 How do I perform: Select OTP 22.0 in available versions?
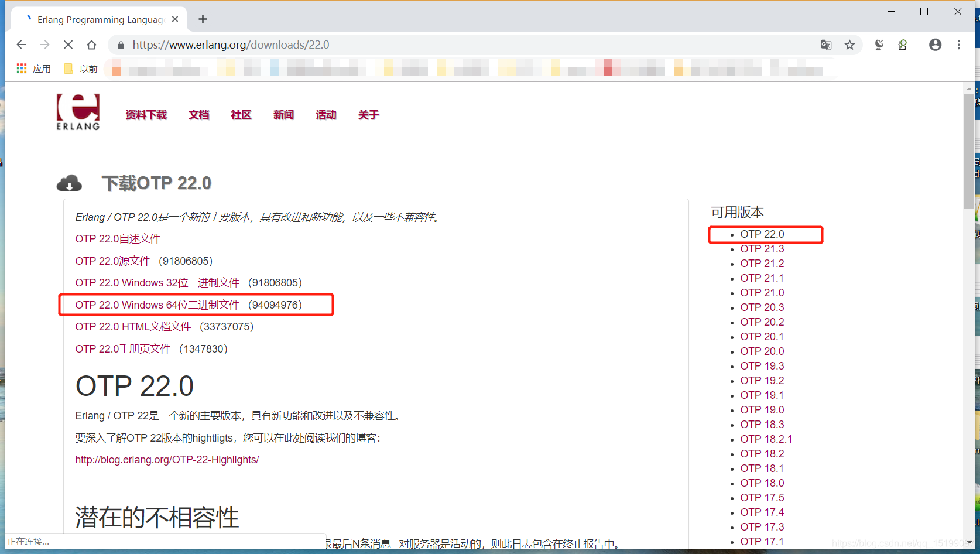click(762, 234)
